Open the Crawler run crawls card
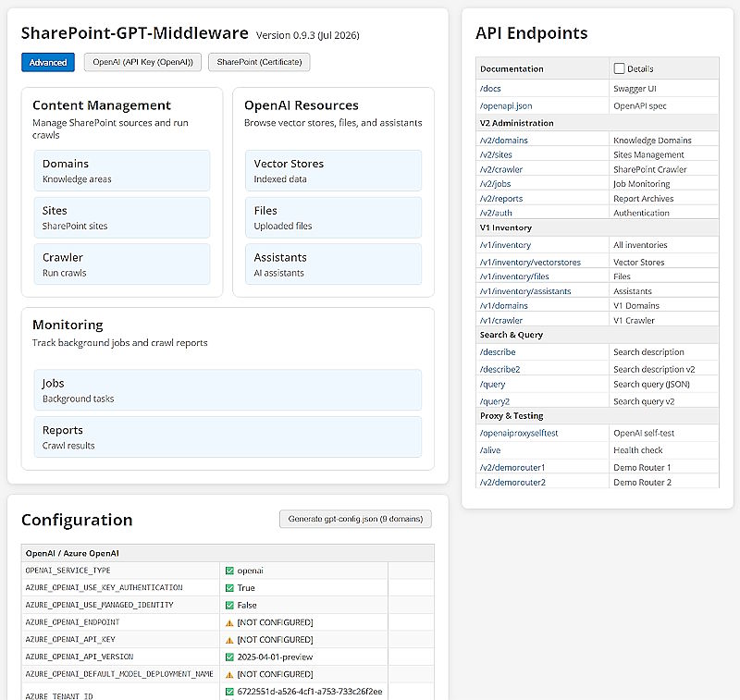This screenshot has width=740, height=700. (x=122, y=264)
